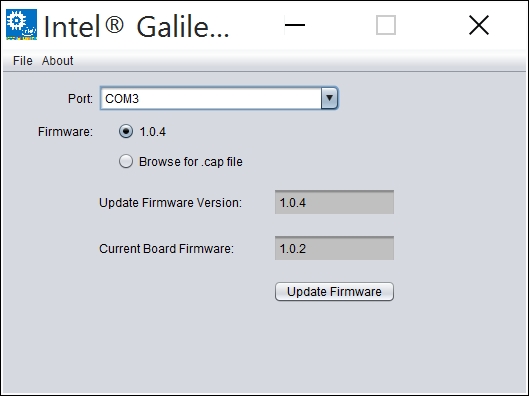The width and height of the screenshot is (529, 396).
Task: Click the Update Firmware Version: label
Action: (170, 202)
